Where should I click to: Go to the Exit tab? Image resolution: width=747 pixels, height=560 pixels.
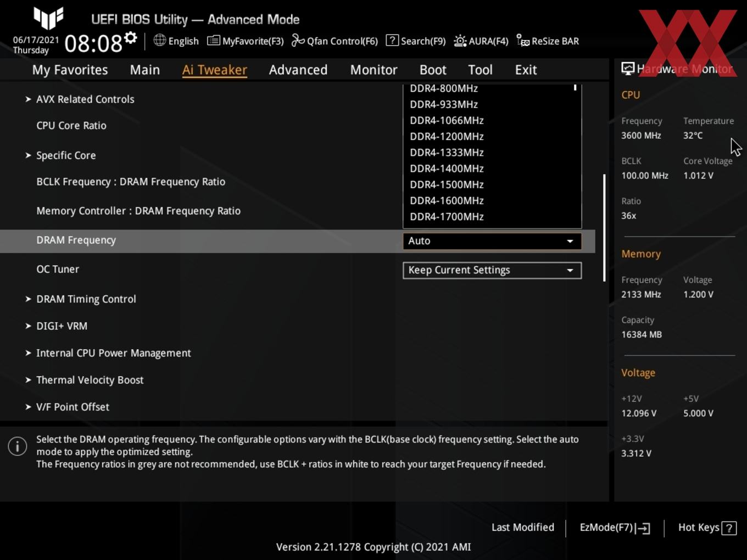526,70
